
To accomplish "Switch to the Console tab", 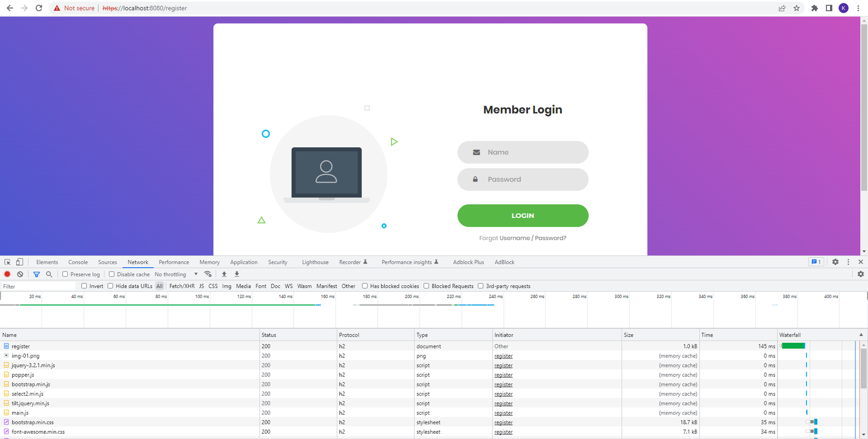I will pos(78,262).
